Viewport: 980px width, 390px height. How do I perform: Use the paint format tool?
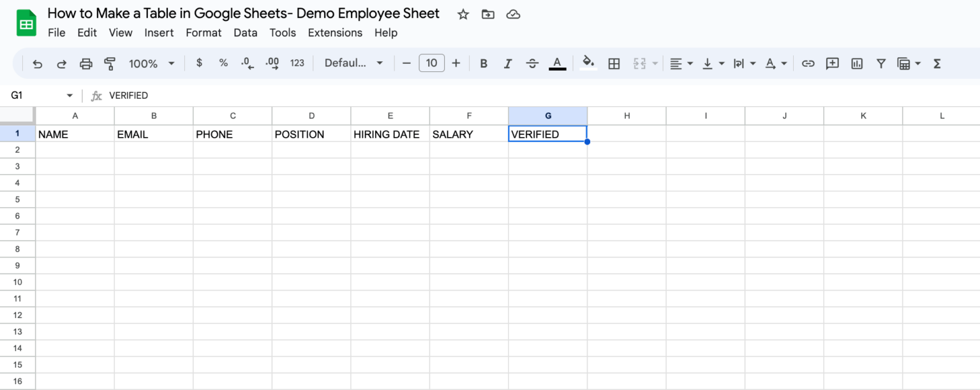[110, 63]
